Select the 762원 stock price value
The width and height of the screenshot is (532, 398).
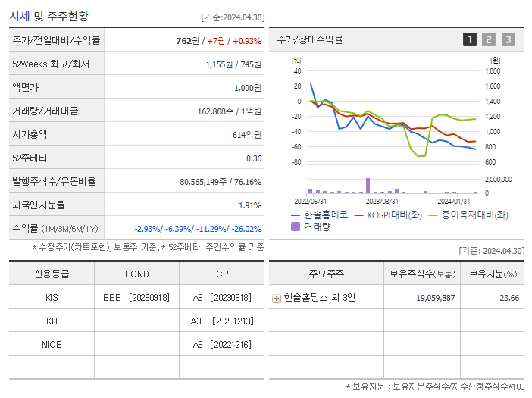point(188,41)
